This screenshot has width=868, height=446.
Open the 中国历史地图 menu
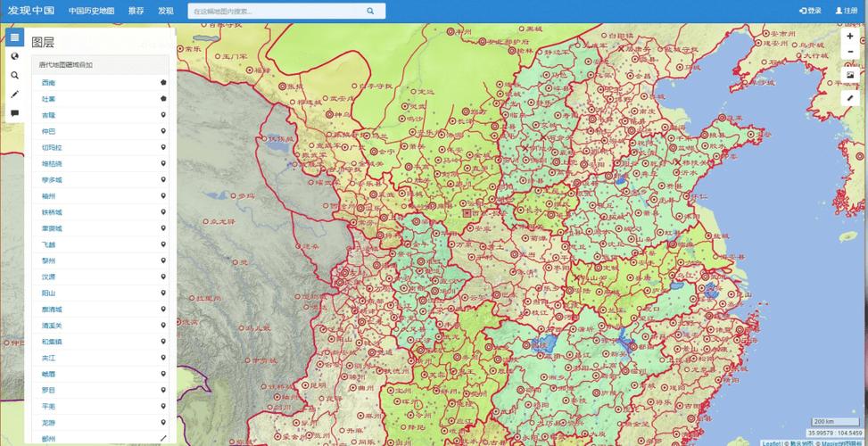tap(91, 11)
